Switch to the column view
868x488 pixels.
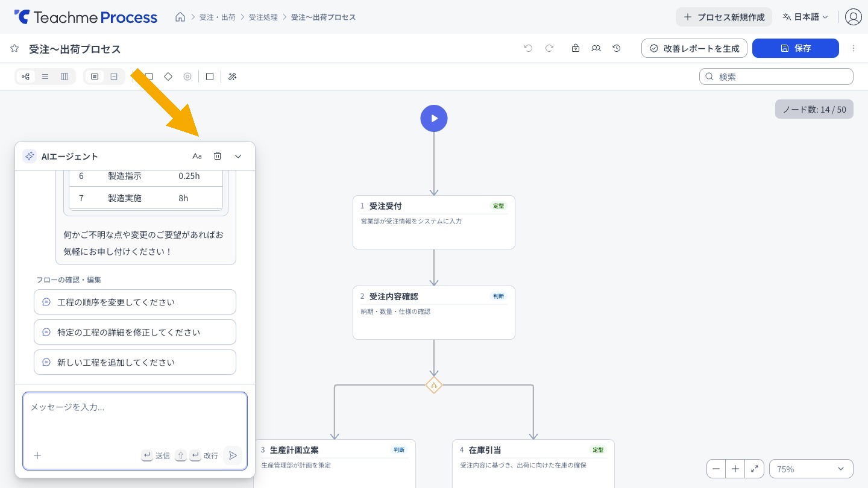click(64, 77)
